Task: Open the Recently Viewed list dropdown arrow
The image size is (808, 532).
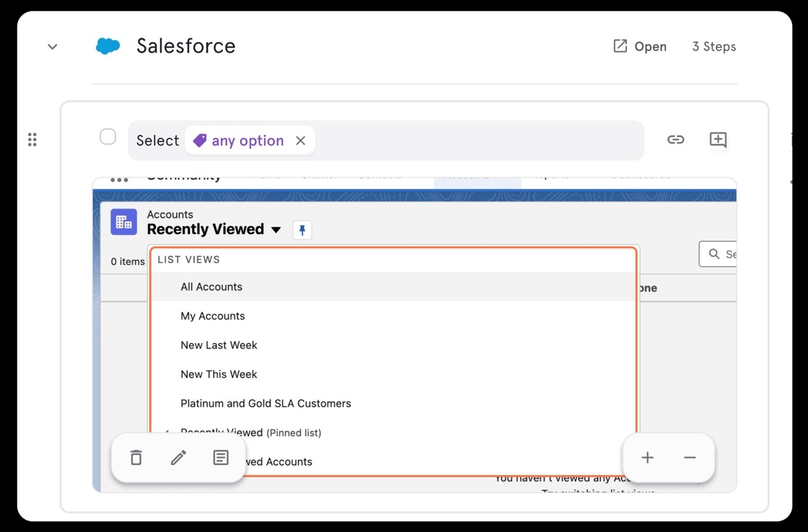Action: [276, 230]
